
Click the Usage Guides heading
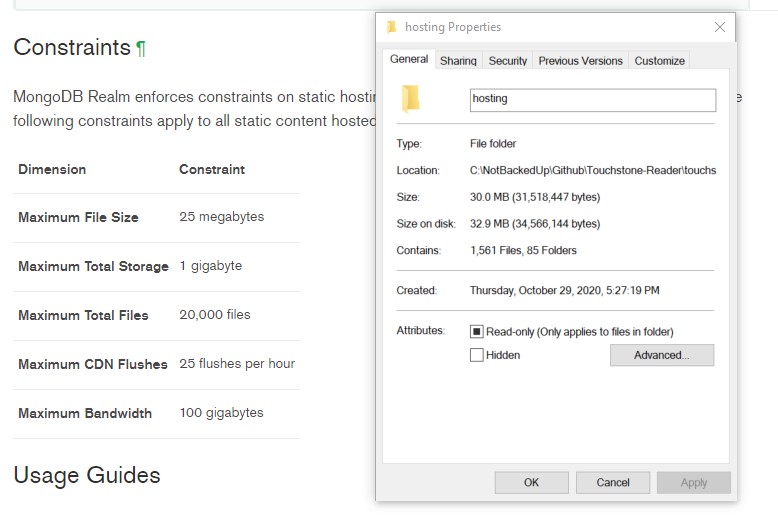87,474
